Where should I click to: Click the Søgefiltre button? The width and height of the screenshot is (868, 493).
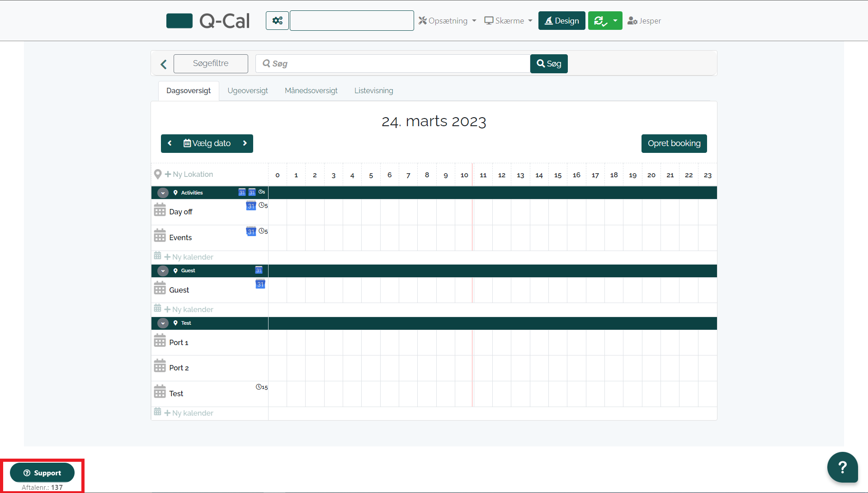[211, 64]
